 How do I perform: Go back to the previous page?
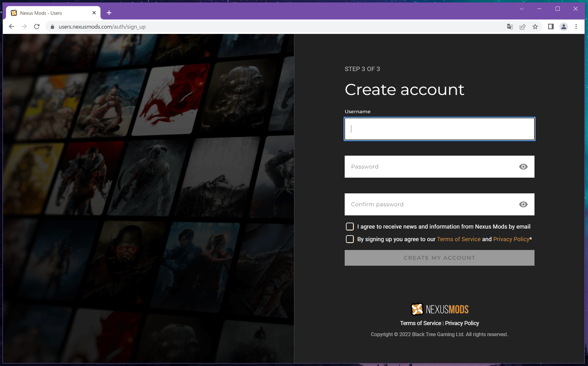(12, 27)
